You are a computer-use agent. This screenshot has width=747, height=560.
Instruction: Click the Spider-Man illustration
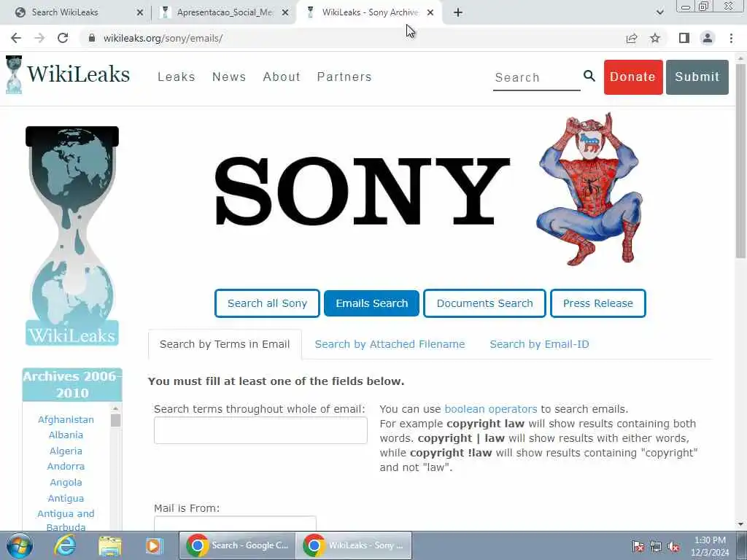[x=589, y=189]
